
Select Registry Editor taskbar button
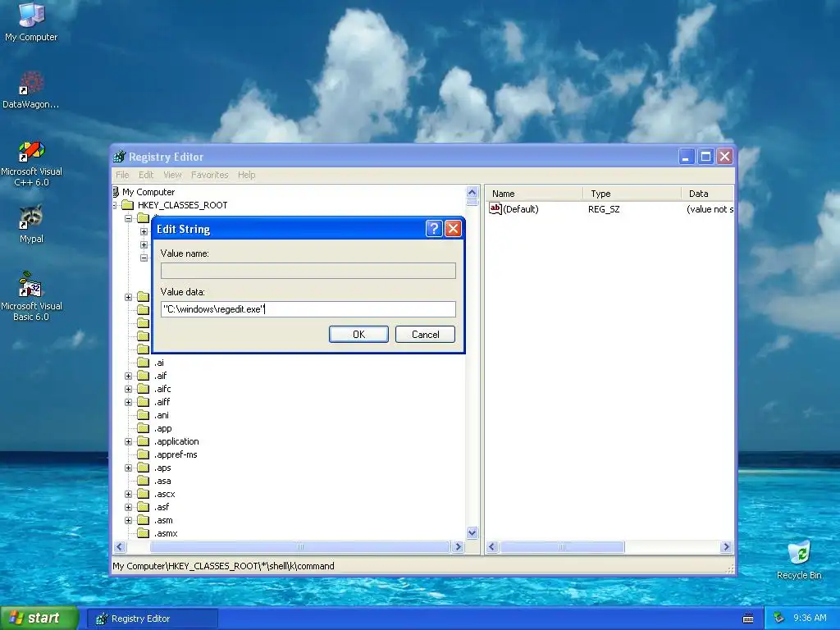click(x=153, y=619)
